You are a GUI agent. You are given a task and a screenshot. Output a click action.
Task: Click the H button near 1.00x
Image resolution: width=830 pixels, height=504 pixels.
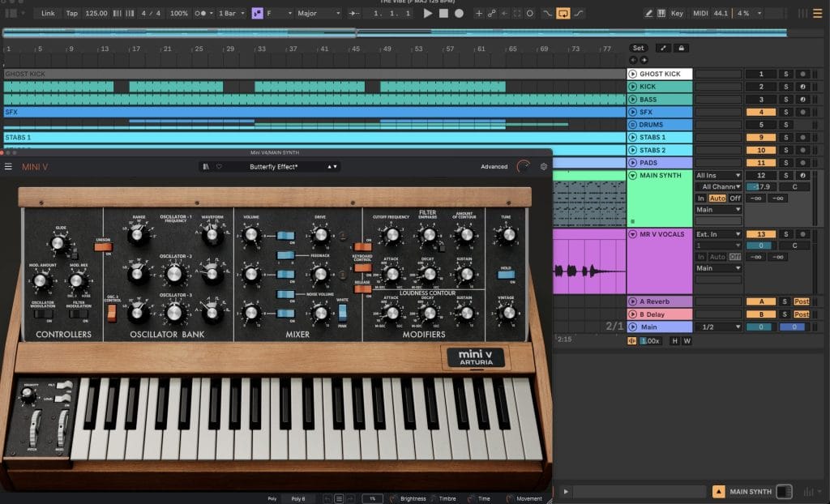point(674,341)
